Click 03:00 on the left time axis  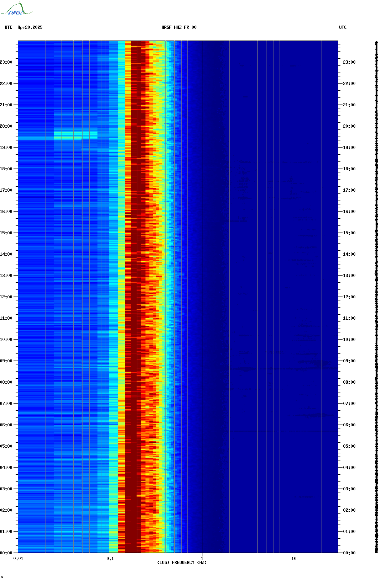6,489
